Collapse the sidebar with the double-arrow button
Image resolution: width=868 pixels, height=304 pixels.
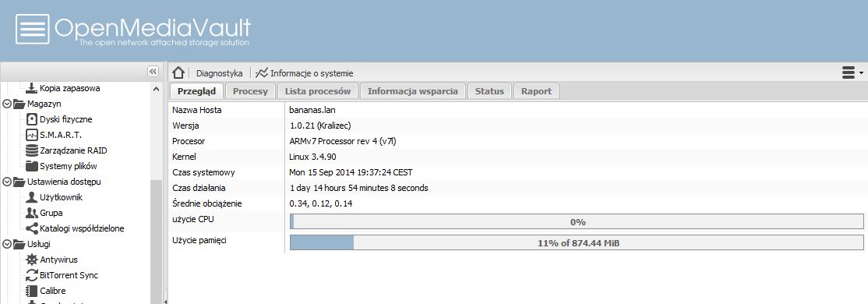click(x=153, y=72)
